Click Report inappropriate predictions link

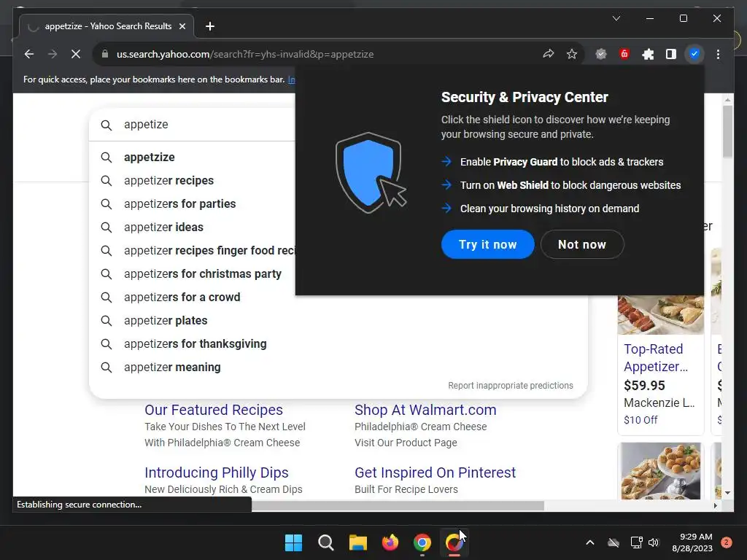(x=510, y=385)
